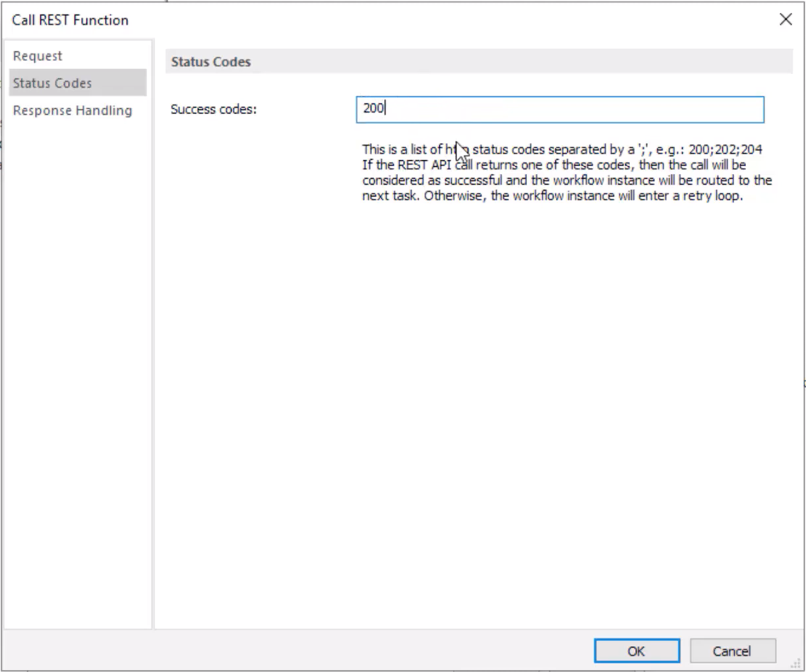Click Cancel to discard status code changes
Viewport: 806px width, 672px height.
coord(733,650)
